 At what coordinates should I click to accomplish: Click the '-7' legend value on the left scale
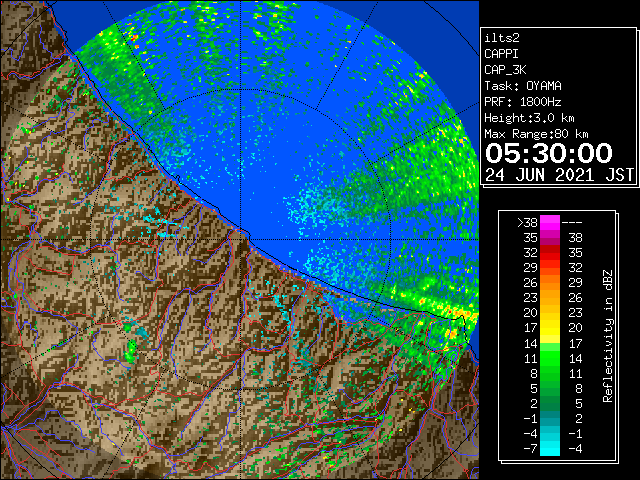(530, 449)
